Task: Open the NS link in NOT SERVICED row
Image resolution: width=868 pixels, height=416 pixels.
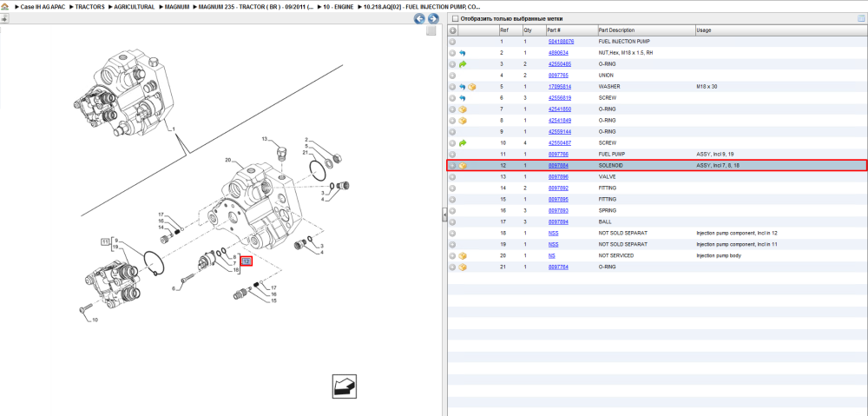Action: click(551, 256)
